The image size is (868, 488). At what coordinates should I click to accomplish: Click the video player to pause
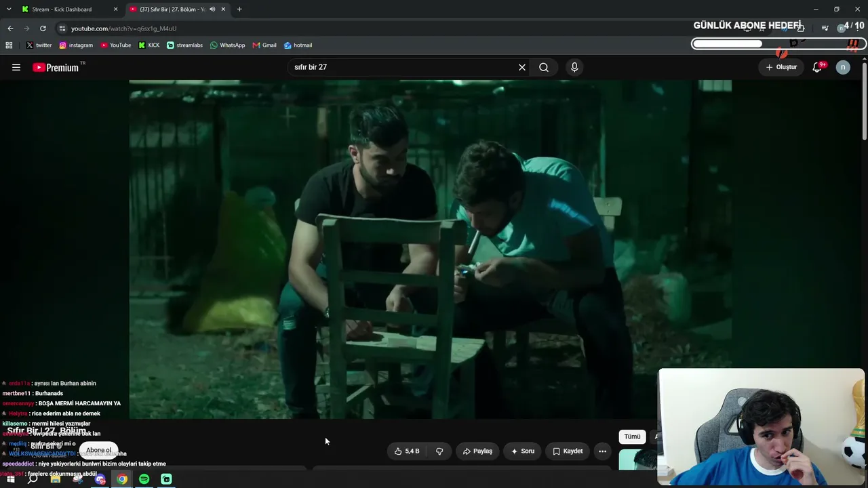pos(430,249)
